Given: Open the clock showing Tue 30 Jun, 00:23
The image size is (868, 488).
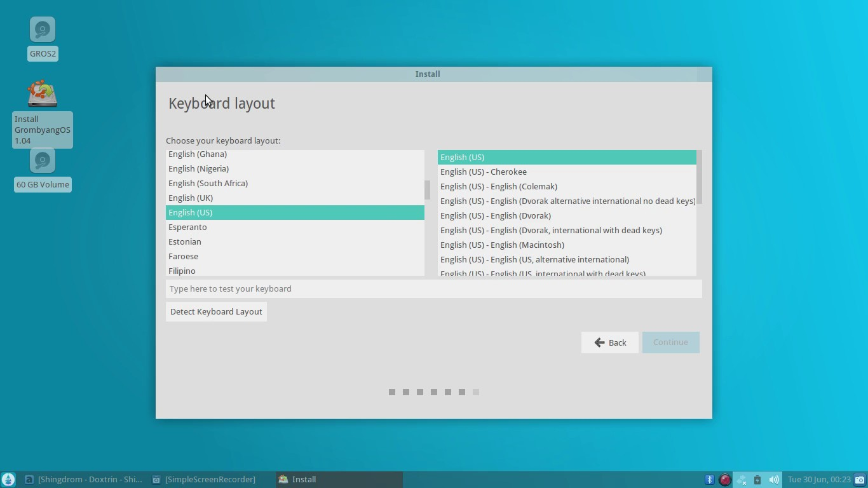Looking at the screenshot, I should [x=819, y=480].
